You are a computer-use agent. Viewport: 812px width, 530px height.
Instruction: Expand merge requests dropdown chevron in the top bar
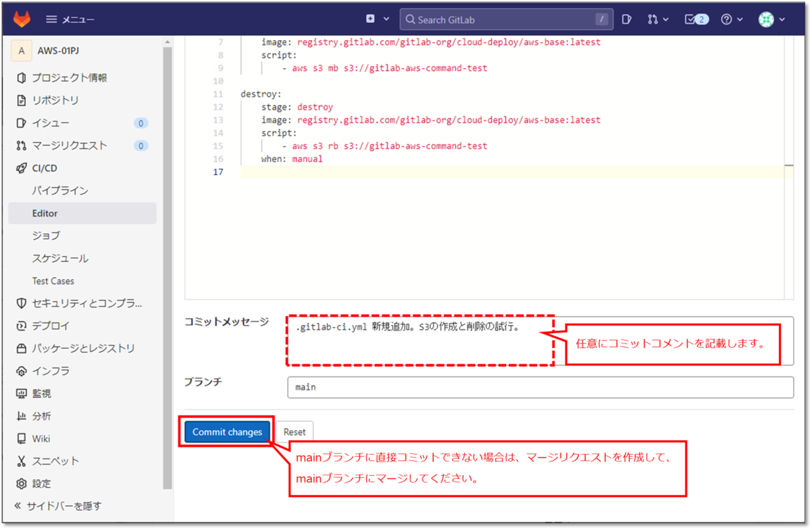pyautogui.click(x=666, y=20)
